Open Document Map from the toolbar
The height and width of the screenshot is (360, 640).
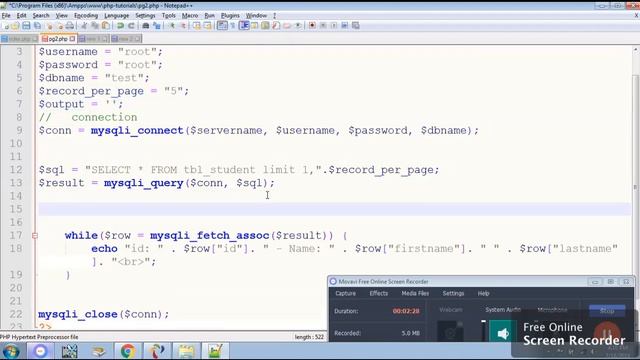pos(265,26)
